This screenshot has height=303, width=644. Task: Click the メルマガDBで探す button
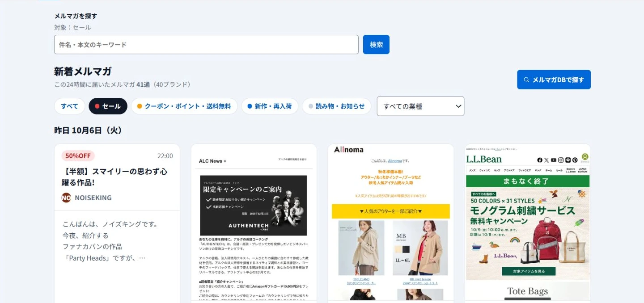pos(554,80)
